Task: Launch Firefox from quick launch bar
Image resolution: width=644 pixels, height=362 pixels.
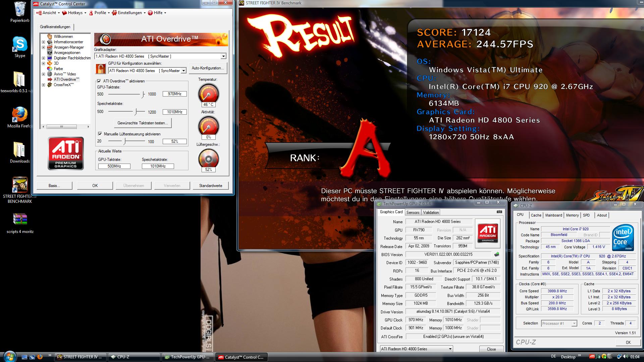Action: pos(40,357)
